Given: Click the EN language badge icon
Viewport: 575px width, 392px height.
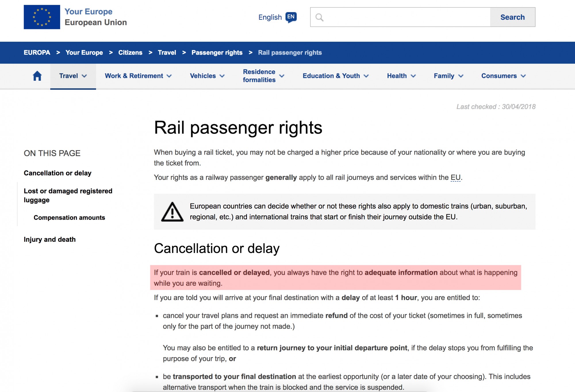Looking at the screenshot, I should [x=291, y=17].
